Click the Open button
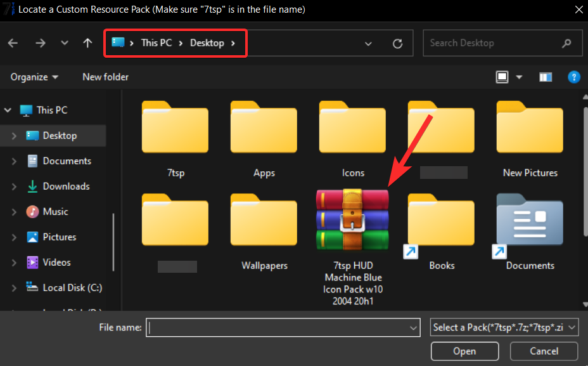This screenshot has height=366, width=588. coord(464,351)
